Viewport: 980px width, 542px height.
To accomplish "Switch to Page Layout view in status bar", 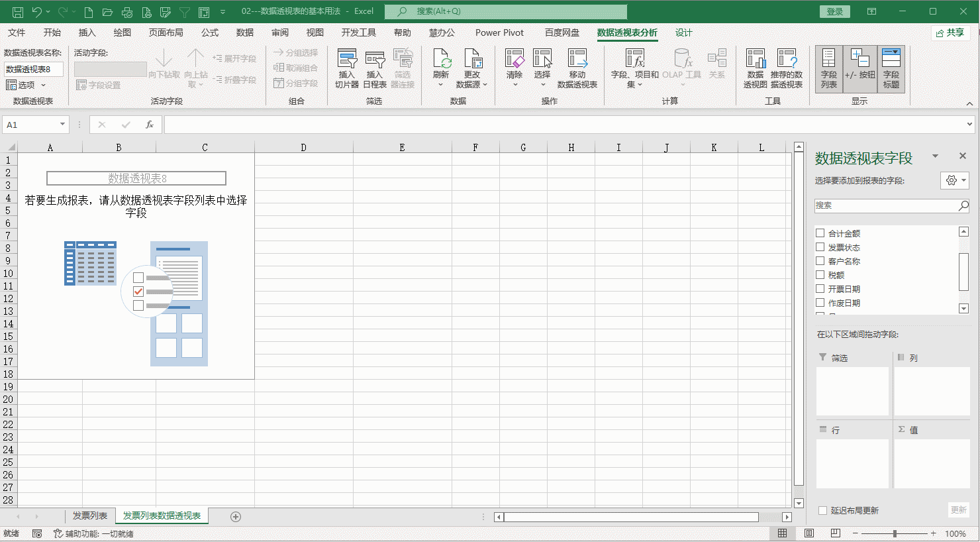I will 809,533.
